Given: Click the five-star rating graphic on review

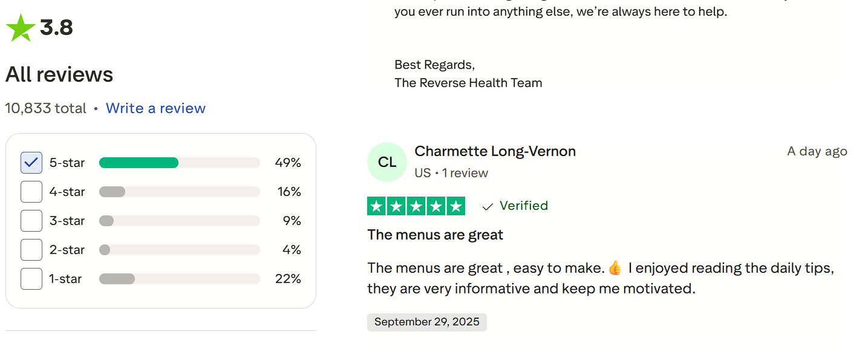Looking at the screenshot, I should 416,206.
